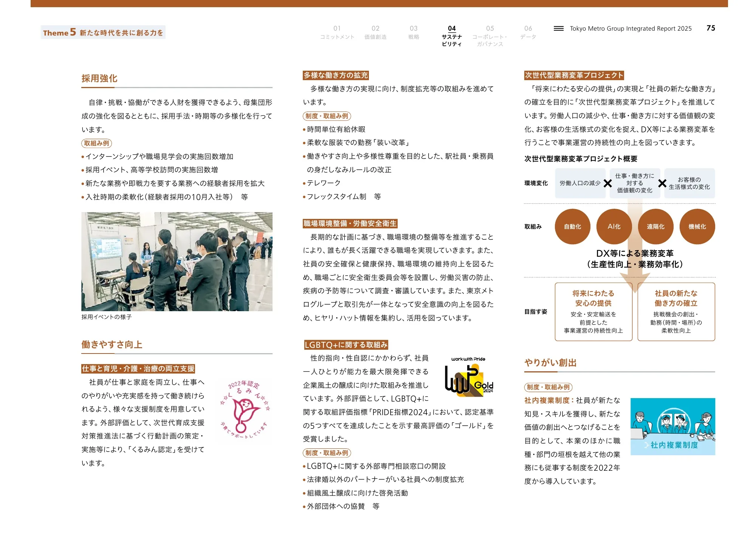Click the 社員の新たな働き方の確立 card
Viewport: 756px width, 535px height.
676,312
